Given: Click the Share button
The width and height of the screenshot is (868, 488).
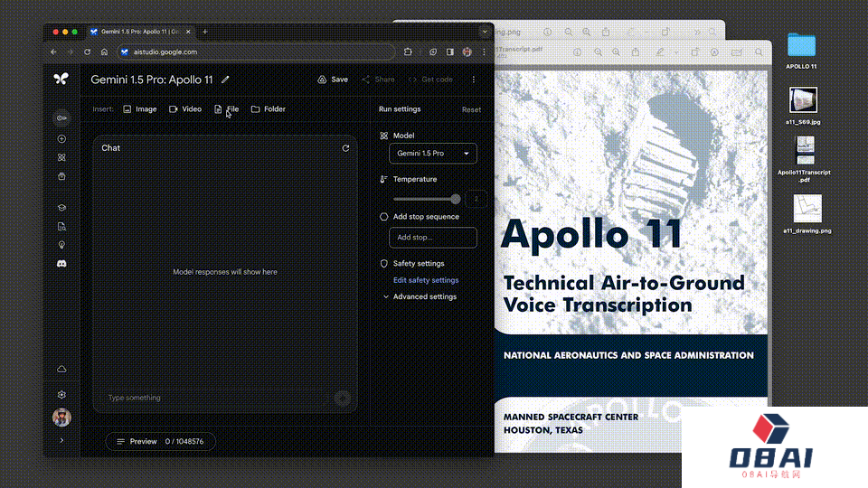Looking at the screenshot, I should pyautogui.click(x=378, y=80).
